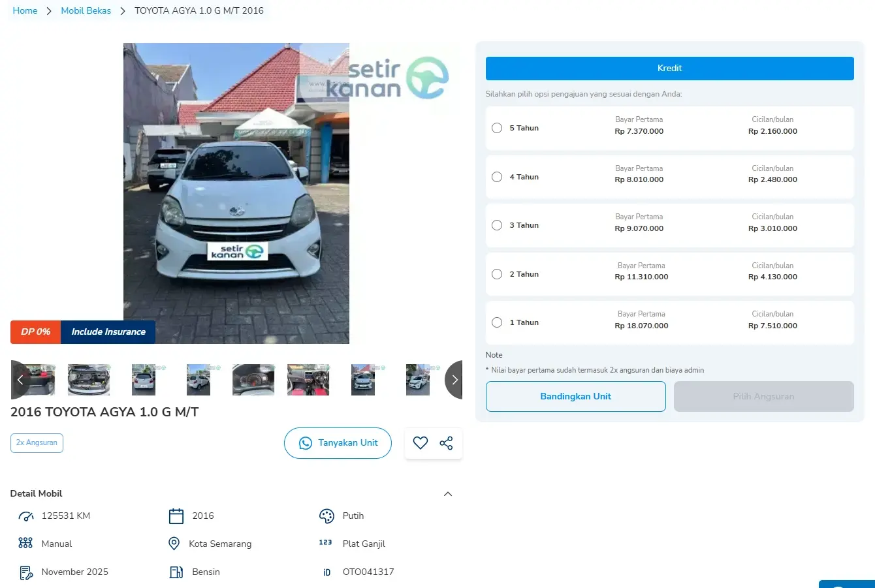Go to Mobil Bekas breadcrumb

[x=86, y=11]
